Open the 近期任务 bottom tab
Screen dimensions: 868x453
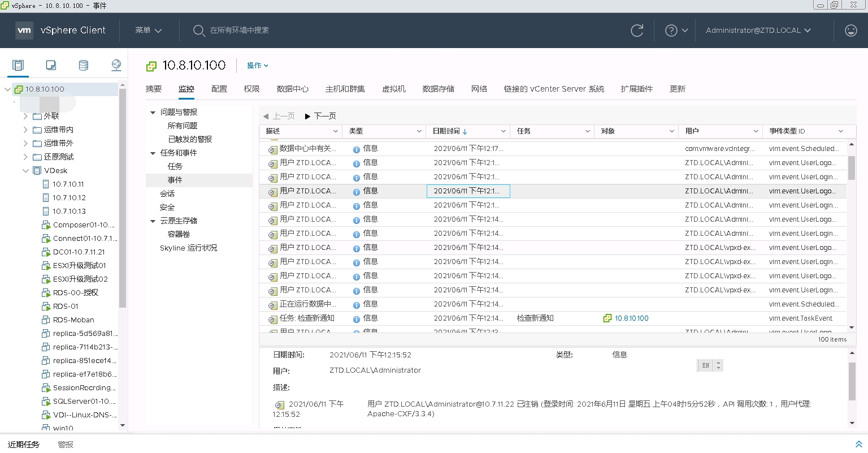[24, 445]
